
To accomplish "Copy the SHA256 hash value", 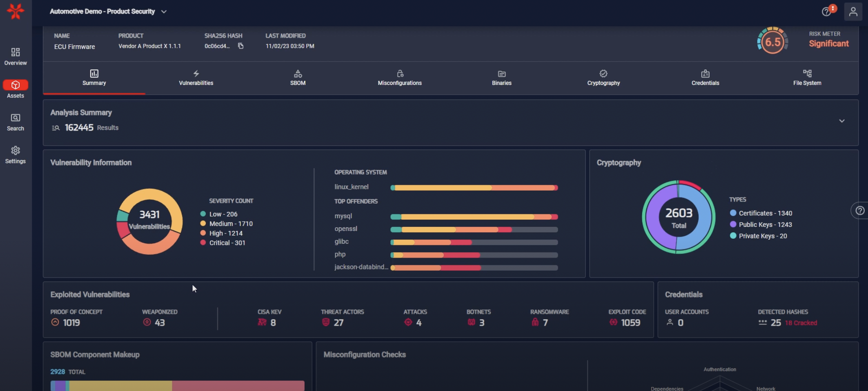I will click(x=240, y=46).
